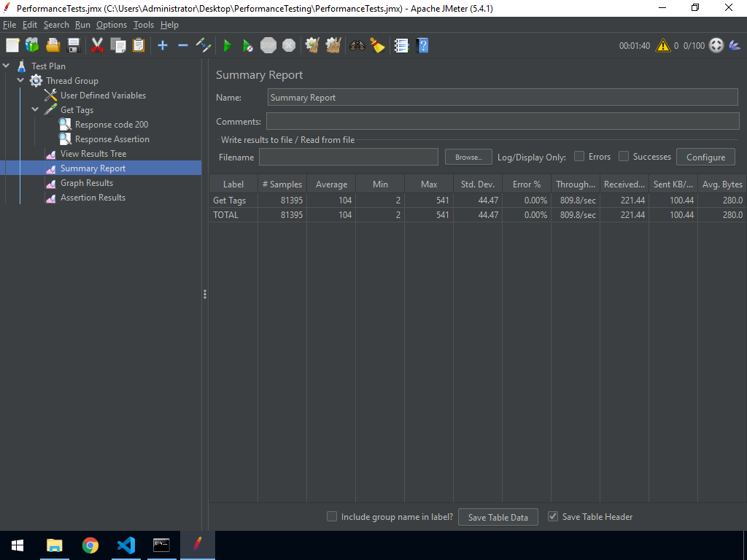Open JMeter from the Windows taskbar
747x560 pixels.
coord(197,545)
